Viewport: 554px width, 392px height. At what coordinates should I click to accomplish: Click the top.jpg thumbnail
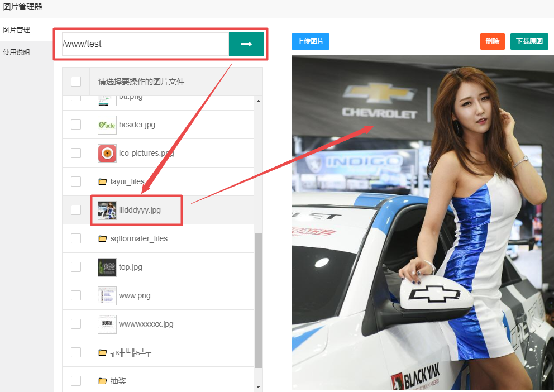point(107,267)
